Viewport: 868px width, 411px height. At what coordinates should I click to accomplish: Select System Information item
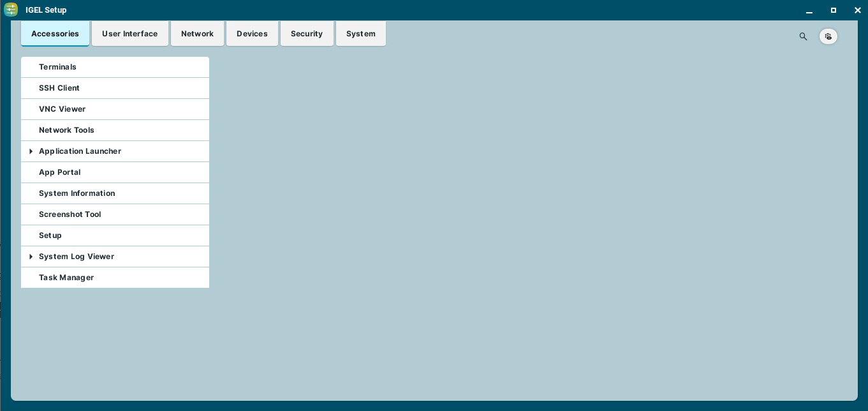pyautogui.click(x=77, y=193)
